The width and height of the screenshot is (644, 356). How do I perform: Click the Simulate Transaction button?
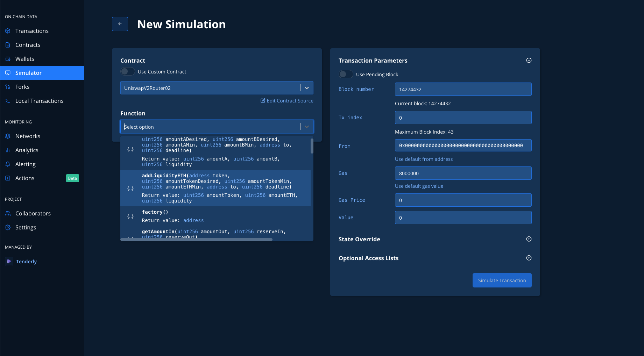[x=502, y=280]
